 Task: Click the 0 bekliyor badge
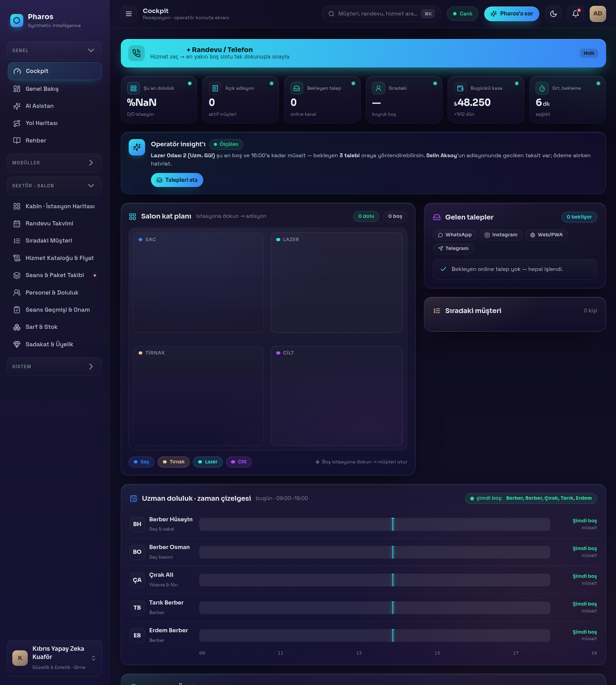(x=579, y=217)
